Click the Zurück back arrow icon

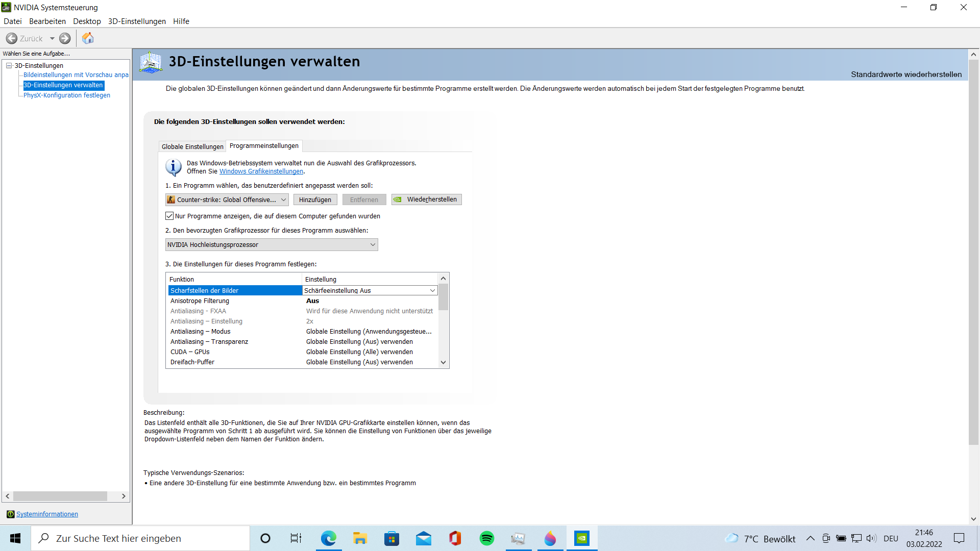tap(12, 38)
